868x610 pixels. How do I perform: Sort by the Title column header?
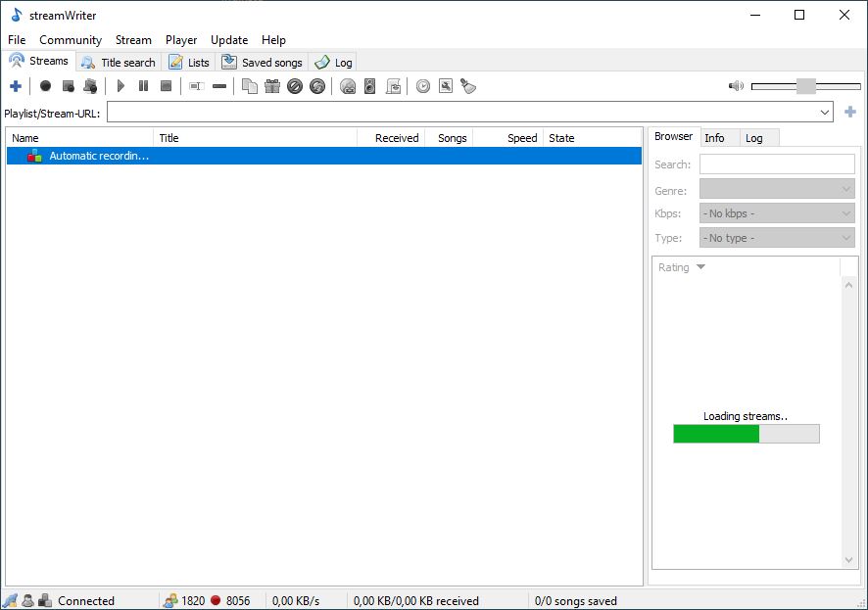255,138
